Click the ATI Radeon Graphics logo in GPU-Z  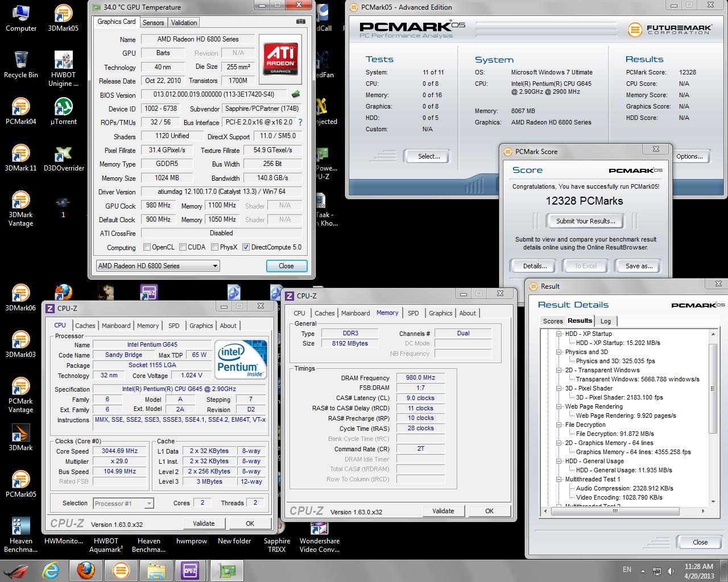point(281,59)
